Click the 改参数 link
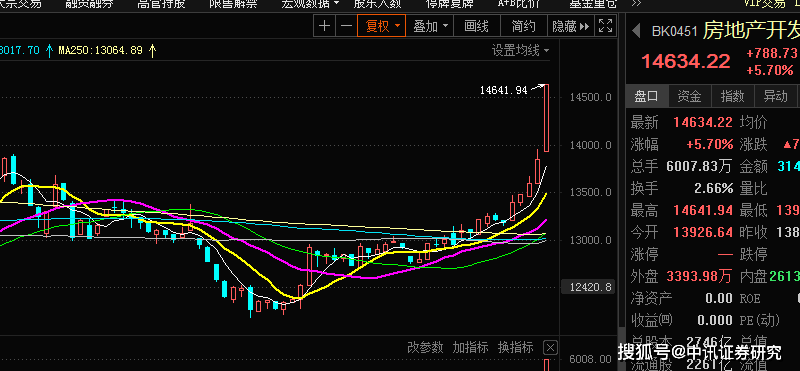800x371 pixels. [x=425, y=348]
